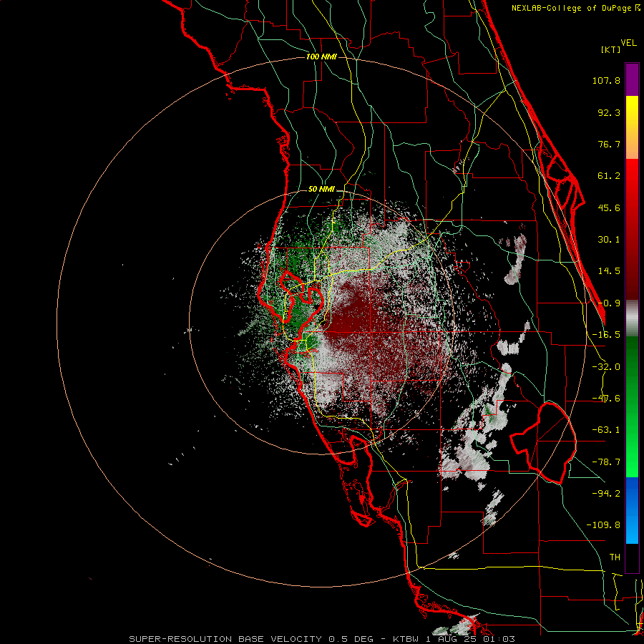The width and height of the screenshot is (644, 644).
Task: Click the -16.5 scale value
Action: click(x=606, y=335)
